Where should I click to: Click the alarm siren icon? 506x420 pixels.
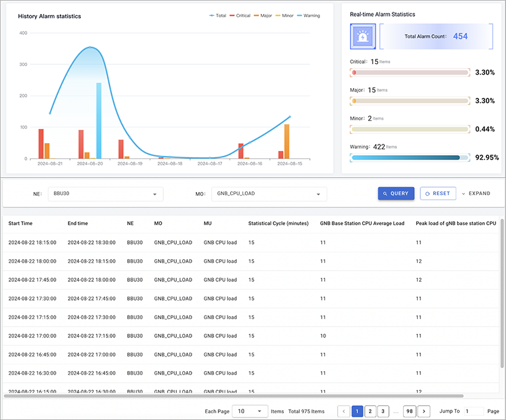[x=363, y=37]
